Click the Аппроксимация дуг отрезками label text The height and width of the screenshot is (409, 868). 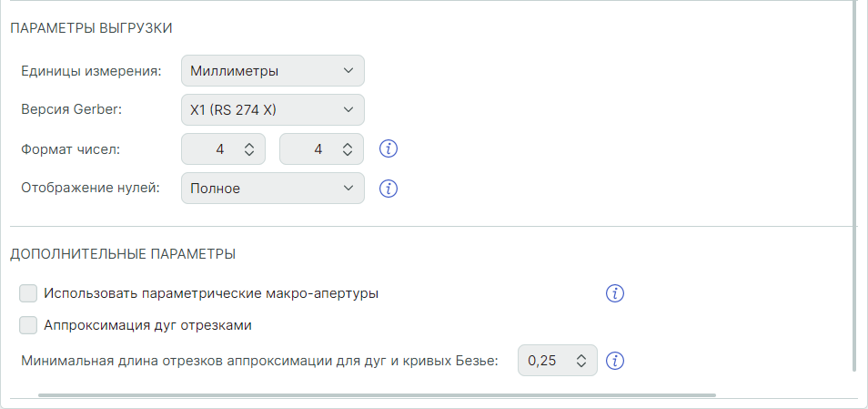147,324
